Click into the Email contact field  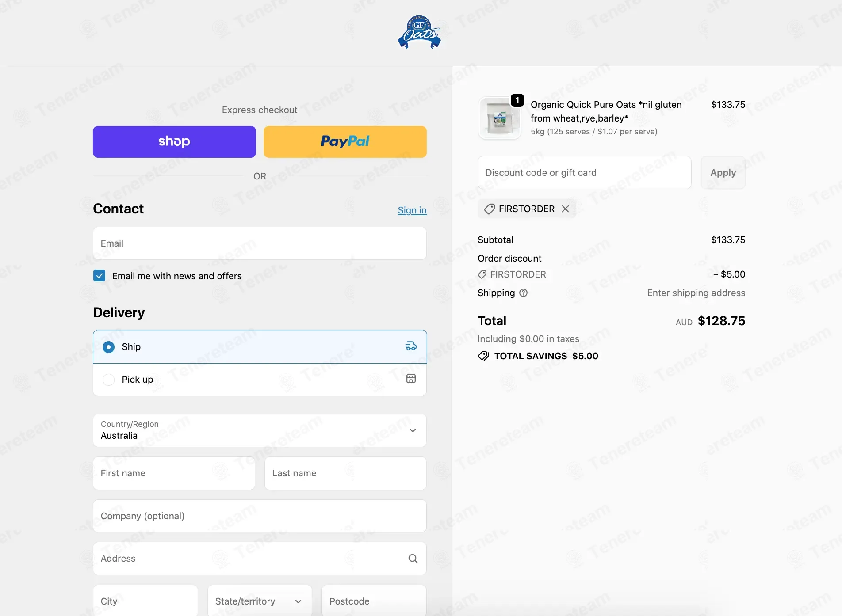(x=260, y=243)
